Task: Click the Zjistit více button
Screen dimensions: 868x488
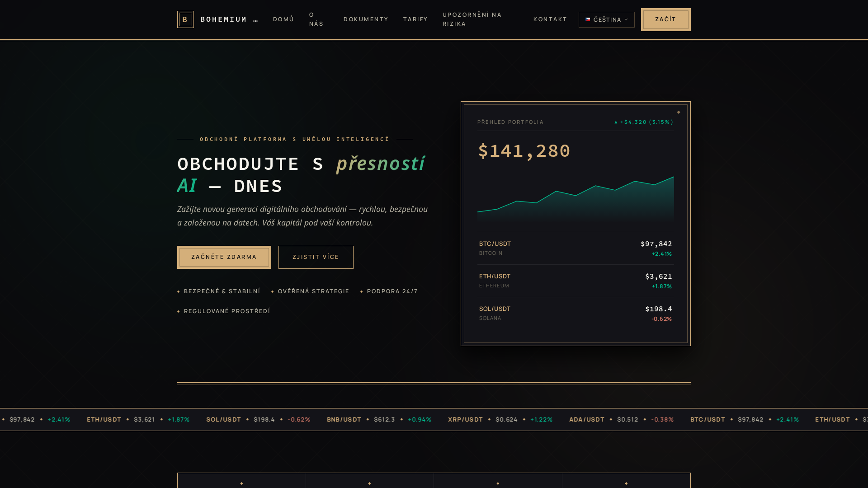Action: 316,257
